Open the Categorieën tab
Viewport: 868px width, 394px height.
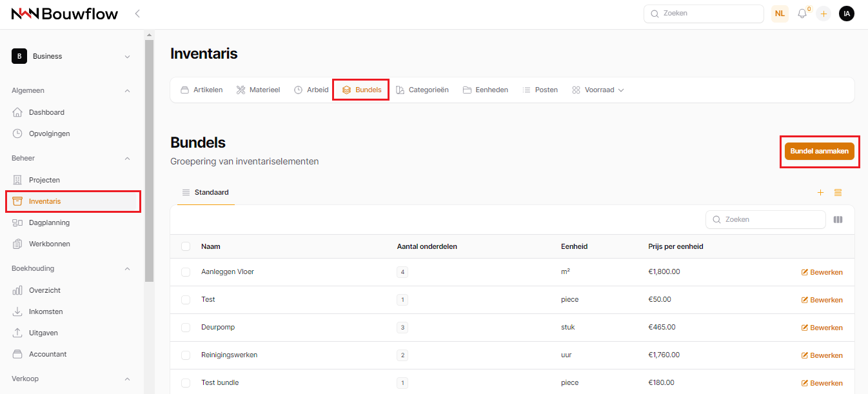click(x=422, y=90)
